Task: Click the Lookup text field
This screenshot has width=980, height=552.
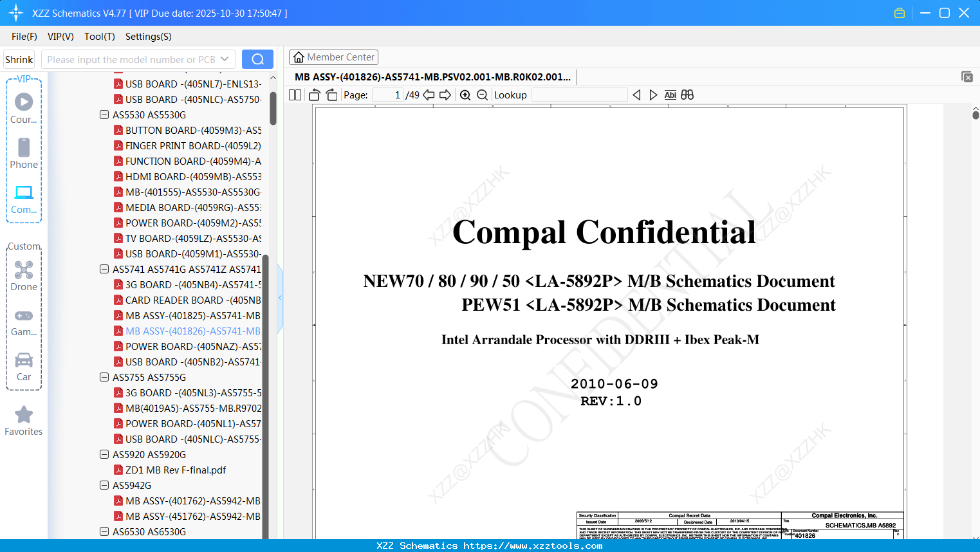Action: (x=579, y=95)
